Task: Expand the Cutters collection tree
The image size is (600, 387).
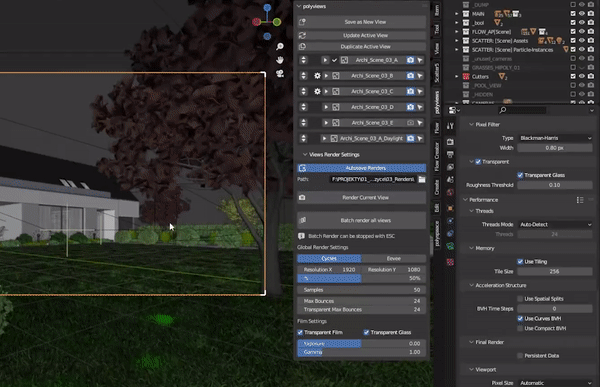Action: click(457, 77)
